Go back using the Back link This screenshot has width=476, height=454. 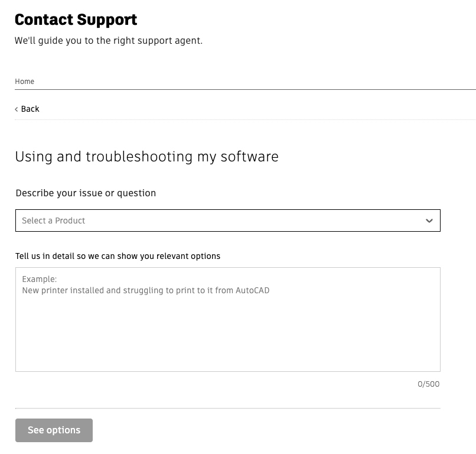pos(30,109)
